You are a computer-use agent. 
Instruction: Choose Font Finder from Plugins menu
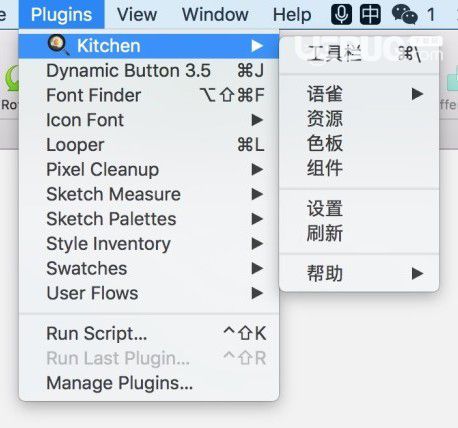point(149,95)
